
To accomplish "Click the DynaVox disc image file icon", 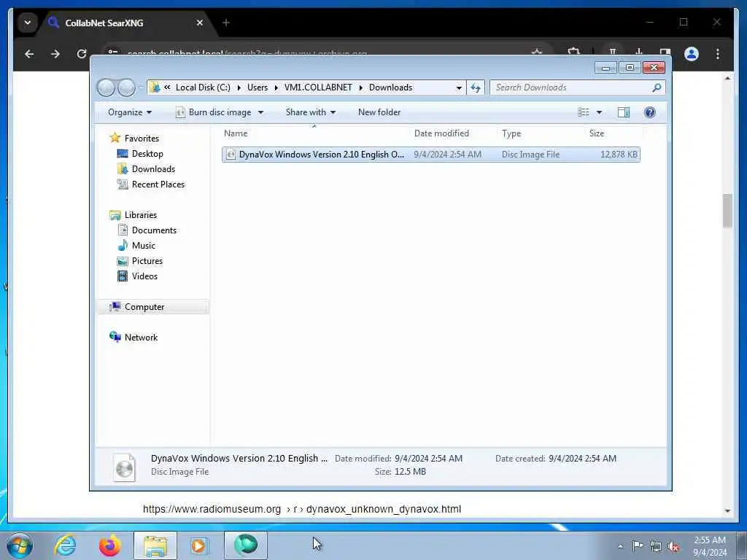I will [x=231, y=155].
